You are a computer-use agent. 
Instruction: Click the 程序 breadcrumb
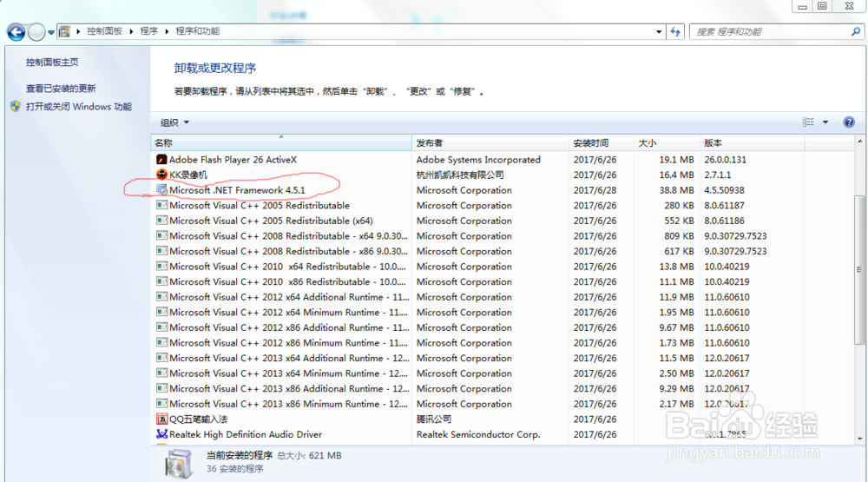click(x=149, y=31)
